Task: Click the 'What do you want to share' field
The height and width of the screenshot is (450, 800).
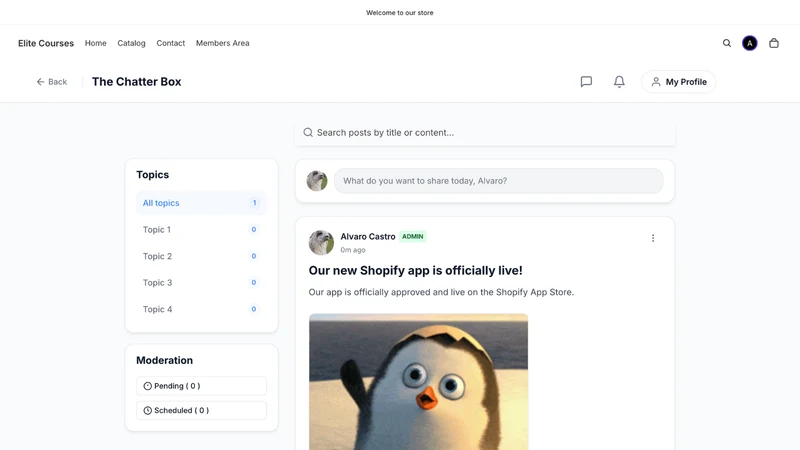Action: 498,181
